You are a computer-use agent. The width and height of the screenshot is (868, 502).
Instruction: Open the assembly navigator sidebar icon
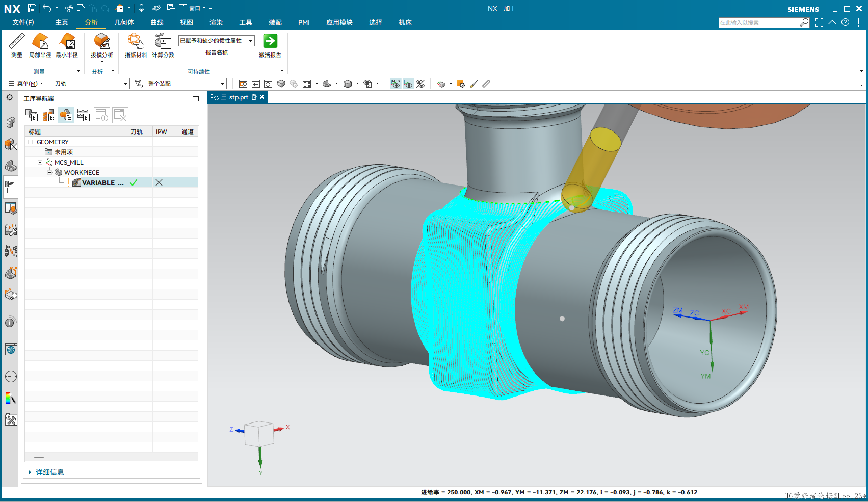(x=11, y=122)
